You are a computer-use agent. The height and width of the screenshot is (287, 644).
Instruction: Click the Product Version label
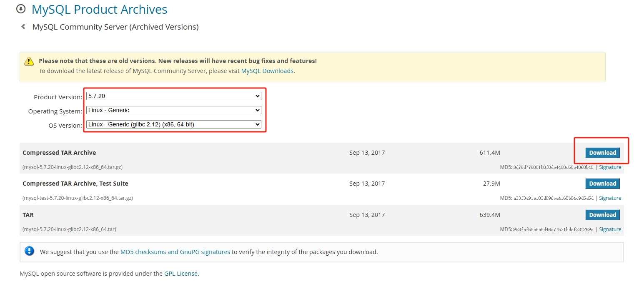point(58,97)
